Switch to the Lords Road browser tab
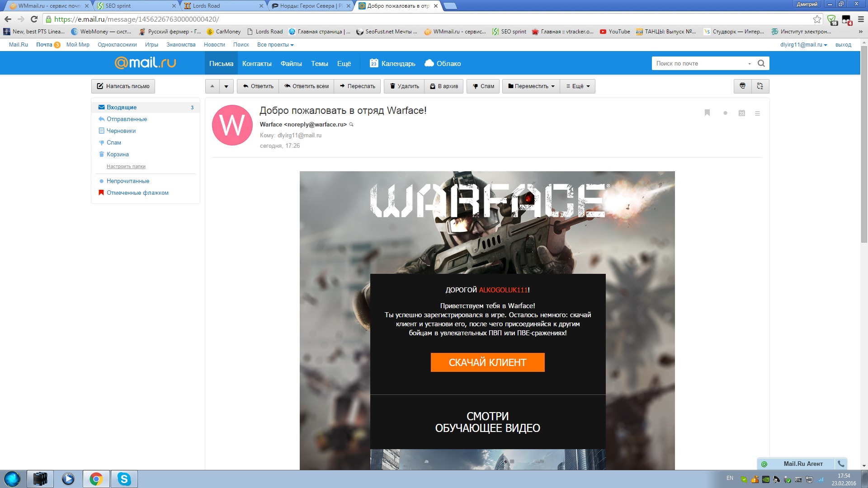This screenshot has height=488, width=868. tap(224, 6)
